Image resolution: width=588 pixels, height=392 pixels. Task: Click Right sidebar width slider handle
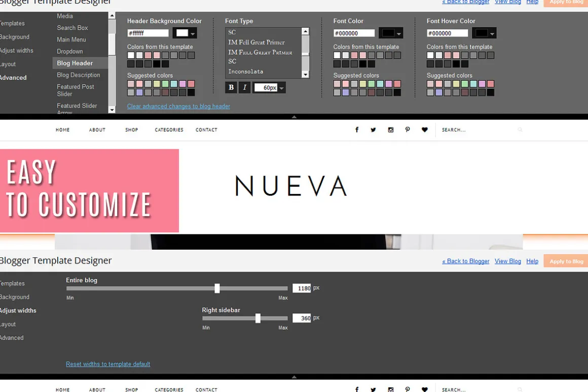point(258,318)
